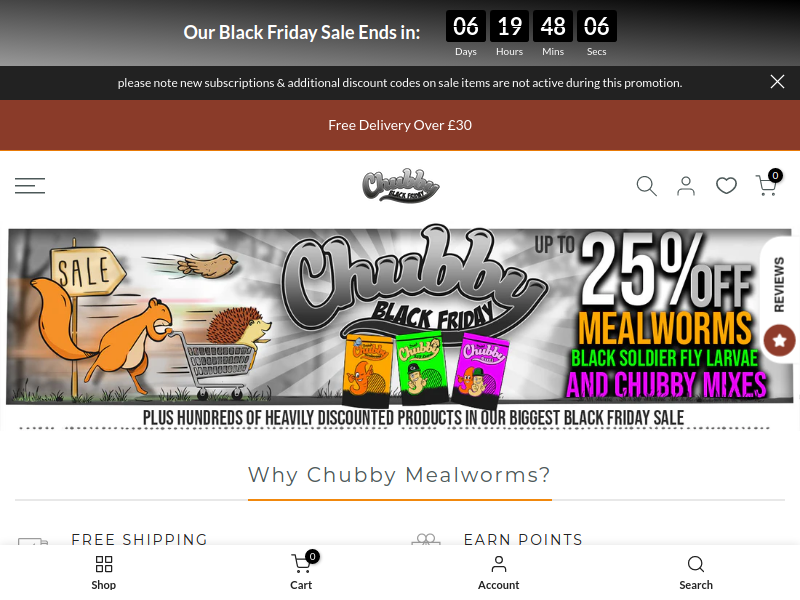Open the Reviews side tab
The image size is (800, 600).
click(x=779, y=284)
